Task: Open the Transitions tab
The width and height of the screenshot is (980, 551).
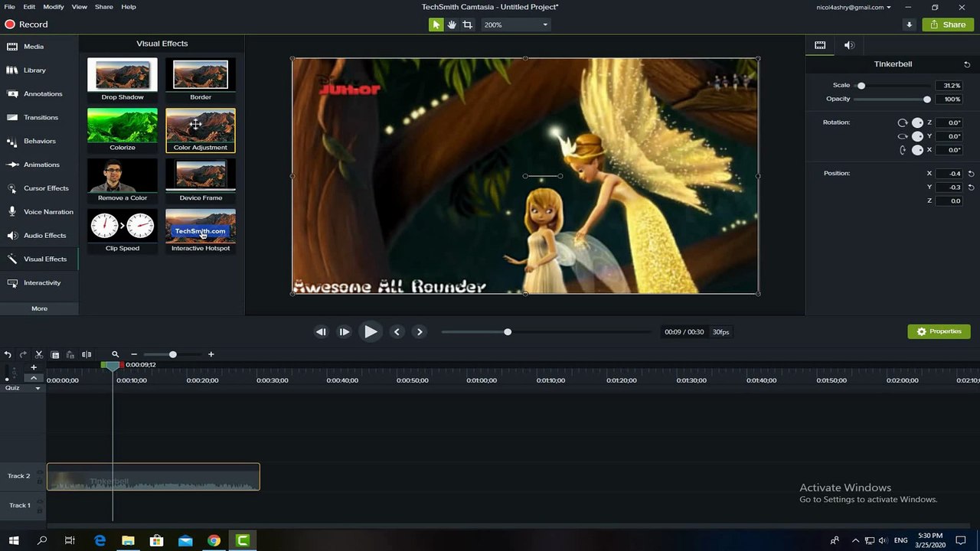Action: [39, 118]
